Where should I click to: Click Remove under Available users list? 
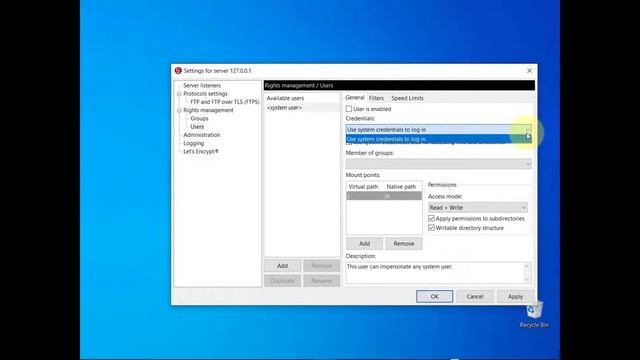322,266
